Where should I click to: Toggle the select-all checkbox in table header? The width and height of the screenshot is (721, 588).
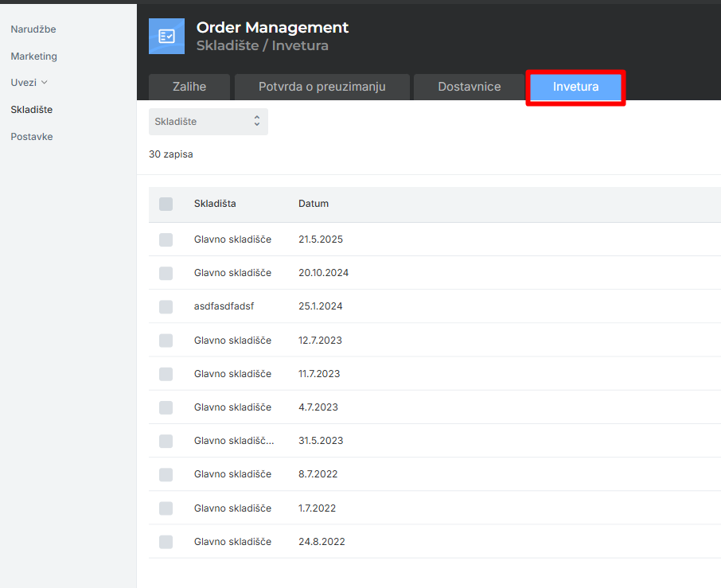click(x=166, y=204)
